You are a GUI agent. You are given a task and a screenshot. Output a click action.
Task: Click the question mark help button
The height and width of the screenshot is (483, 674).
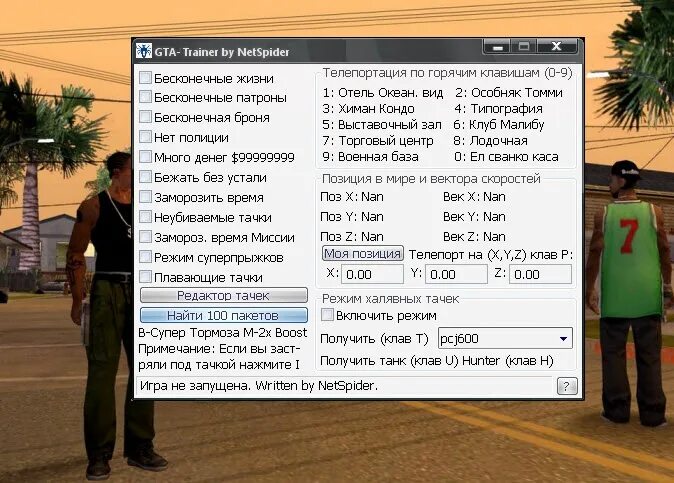click(x=567, y=386)
